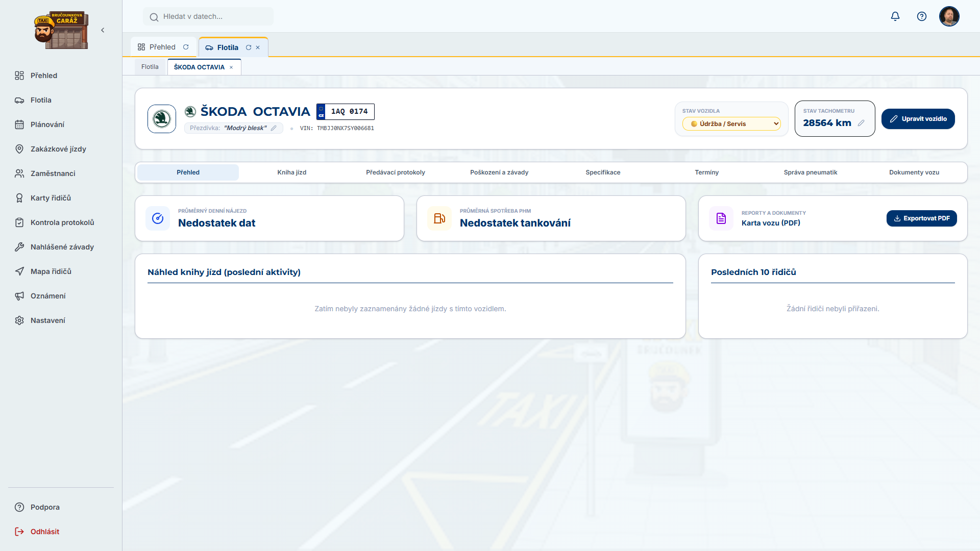Image resolution: width=980 pixels, height=551 pixels.
Task: Open Plánování in the sidebar
Action: tap(61, 124)
